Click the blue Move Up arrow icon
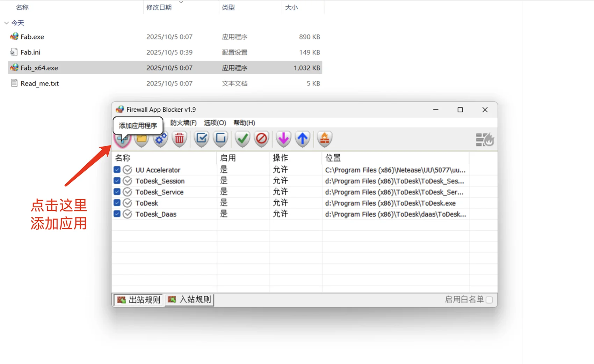Viewport: 594px width, 364px height. [303, 139]
